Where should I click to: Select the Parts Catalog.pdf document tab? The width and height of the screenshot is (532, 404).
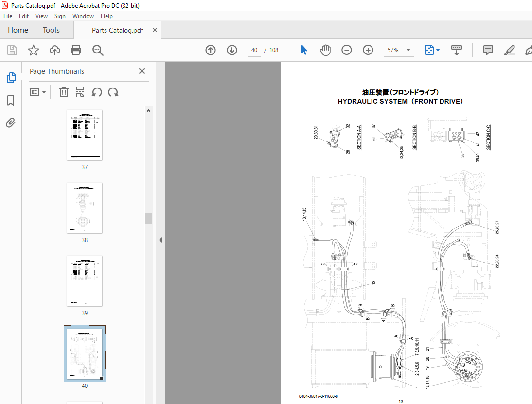[117, 30]
